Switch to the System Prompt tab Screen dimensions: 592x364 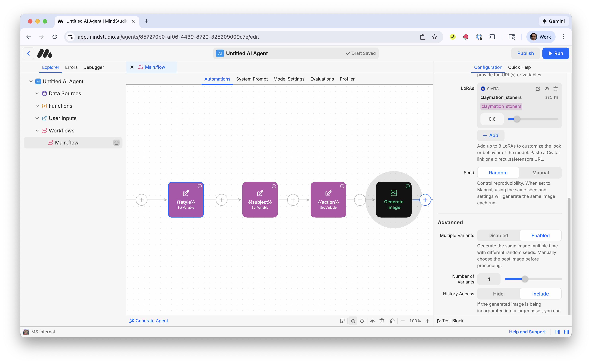(252, 79)
